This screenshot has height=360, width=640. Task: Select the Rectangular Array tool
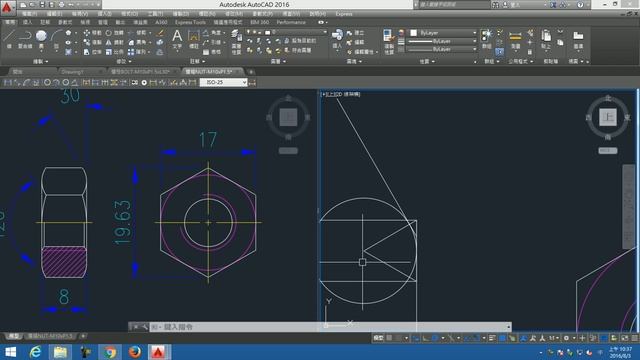click(137, 52)
